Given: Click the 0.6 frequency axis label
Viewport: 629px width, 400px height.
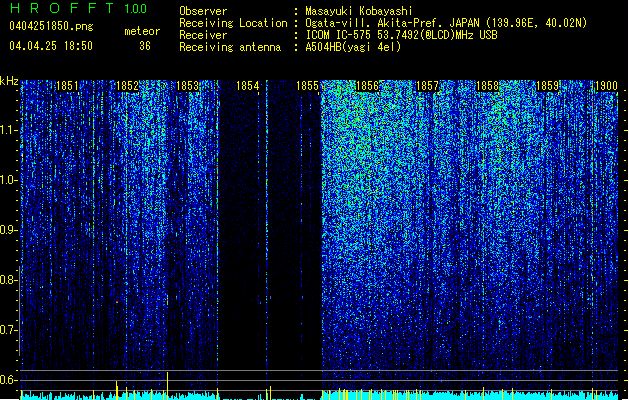Looking at the screenshot, I should (x=9, y=380).
